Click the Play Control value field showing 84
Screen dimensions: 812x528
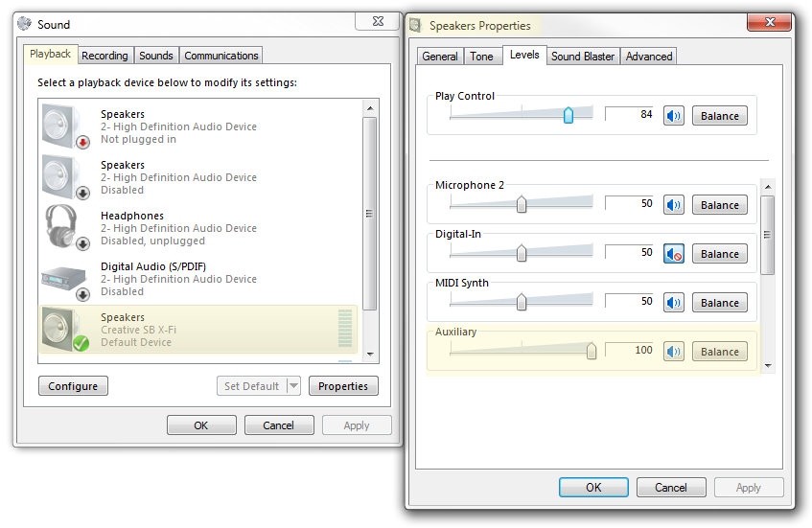630,114
